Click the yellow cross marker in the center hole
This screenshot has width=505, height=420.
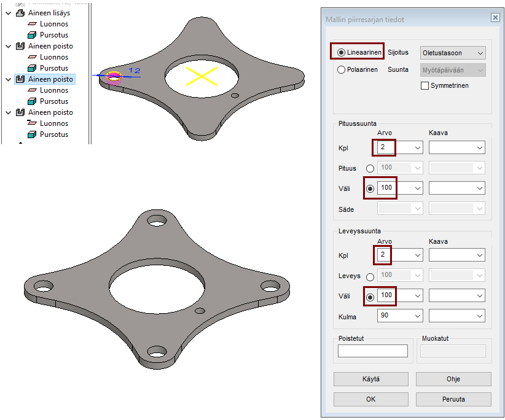tap(202, 76)
